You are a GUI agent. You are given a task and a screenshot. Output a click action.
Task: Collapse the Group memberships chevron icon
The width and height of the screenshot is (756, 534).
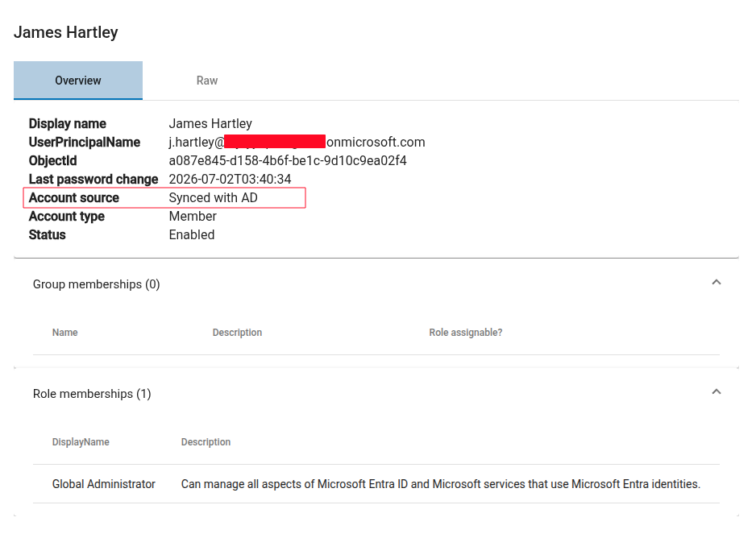point(716,283)
